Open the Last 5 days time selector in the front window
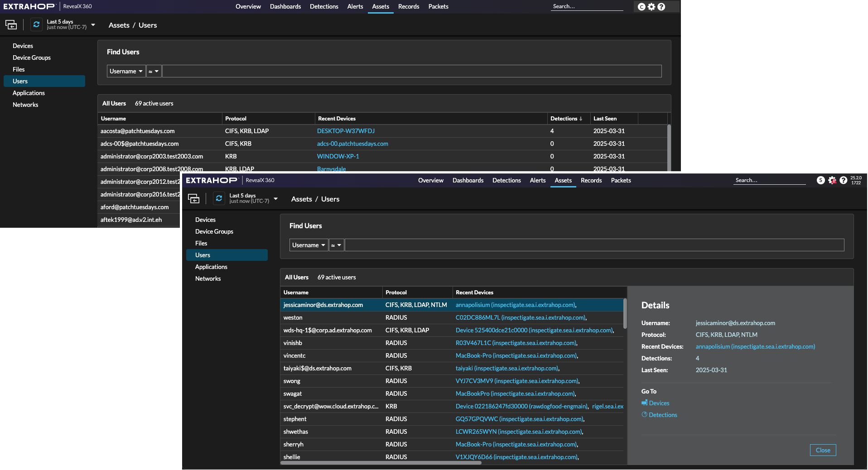 (x=253, y=198)
